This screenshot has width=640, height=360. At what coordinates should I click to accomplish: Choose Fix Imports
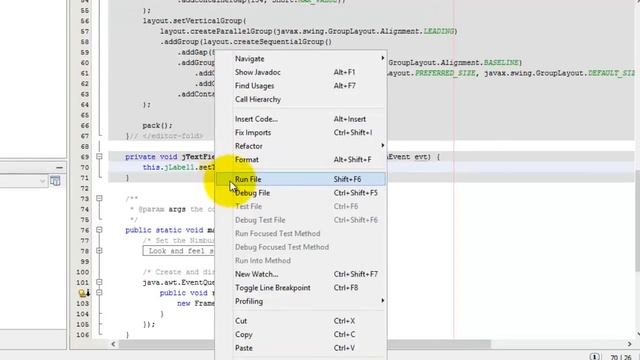[x=301, y=133]
